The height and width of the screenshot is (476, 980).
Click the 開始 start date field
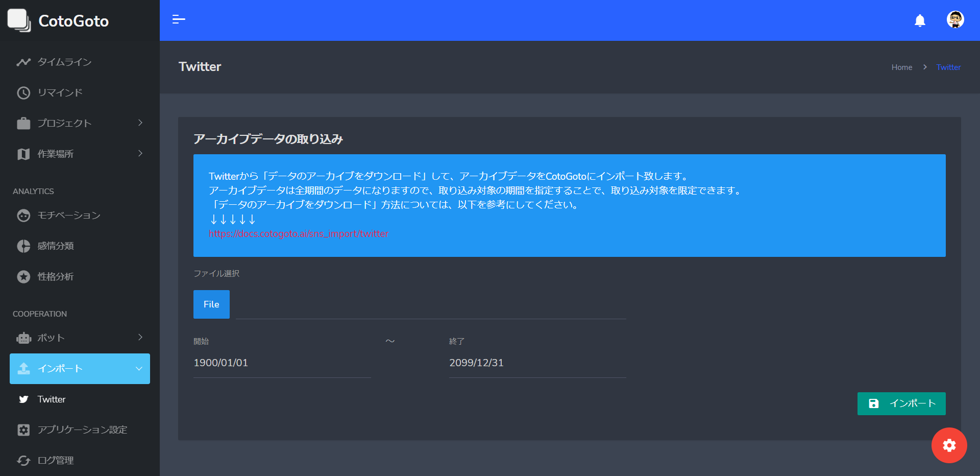click(x=282, y=363)
